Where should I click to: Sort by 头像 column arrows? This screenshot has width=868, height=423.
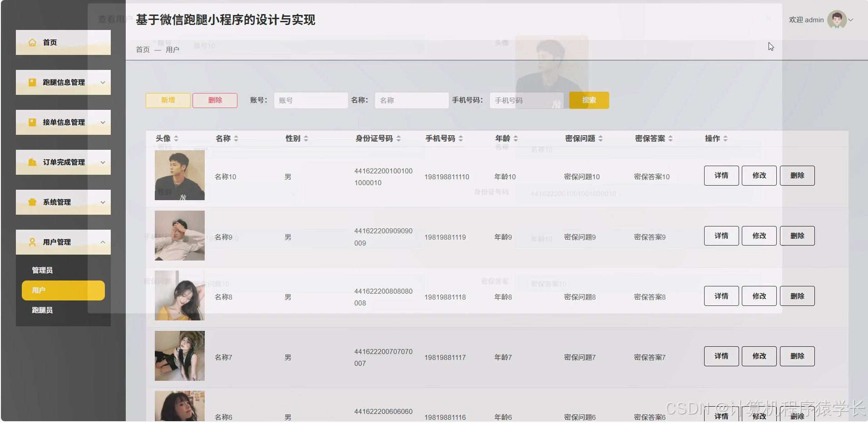[x=176, y=138]
